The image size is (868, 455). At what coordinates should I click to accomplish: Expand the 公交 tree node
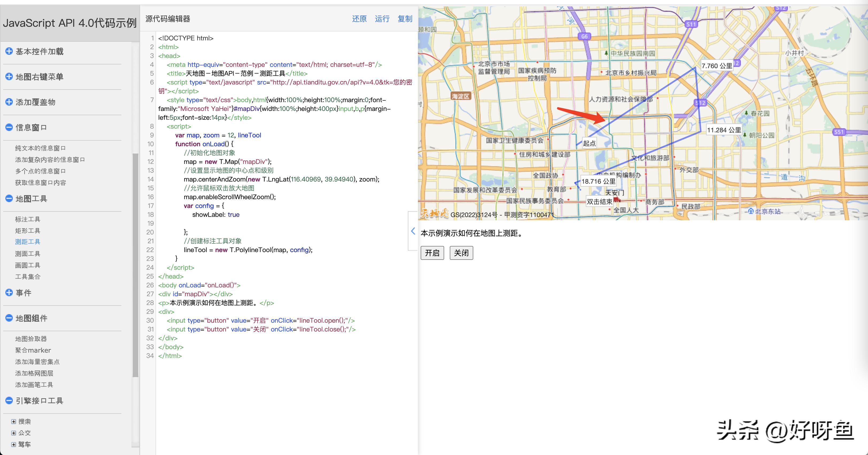(x=13, y=433)
